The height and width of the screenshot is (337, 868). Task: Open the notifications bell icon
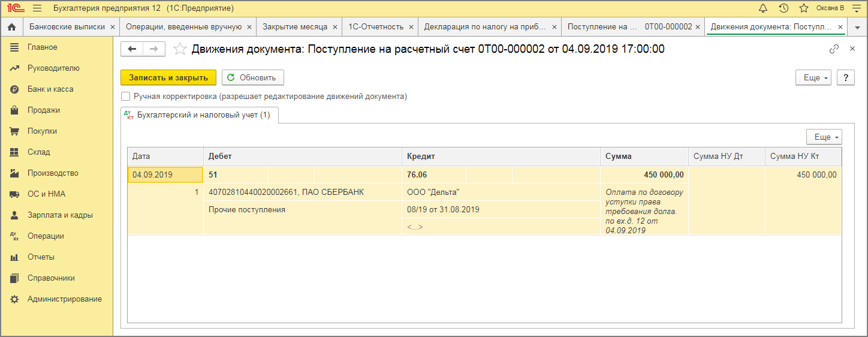tap(763, 8)
